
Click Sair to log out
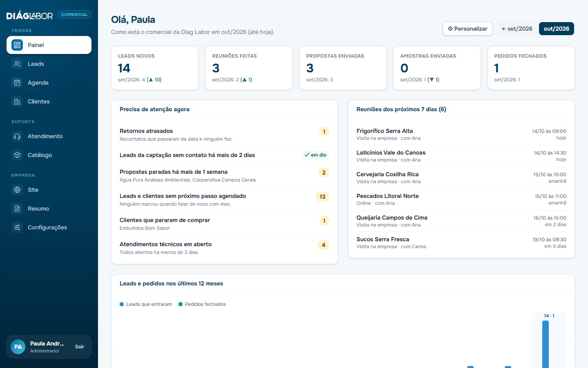tap(80, 347)
